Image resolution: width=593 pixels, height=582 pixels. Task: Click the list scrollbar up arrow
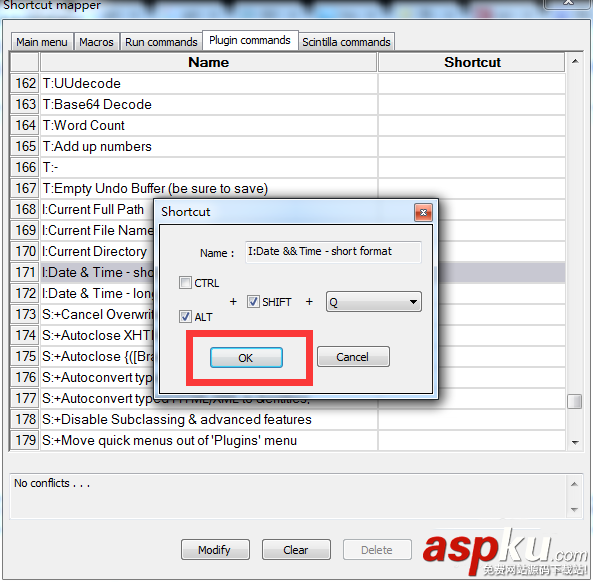(x=575, y=61)
